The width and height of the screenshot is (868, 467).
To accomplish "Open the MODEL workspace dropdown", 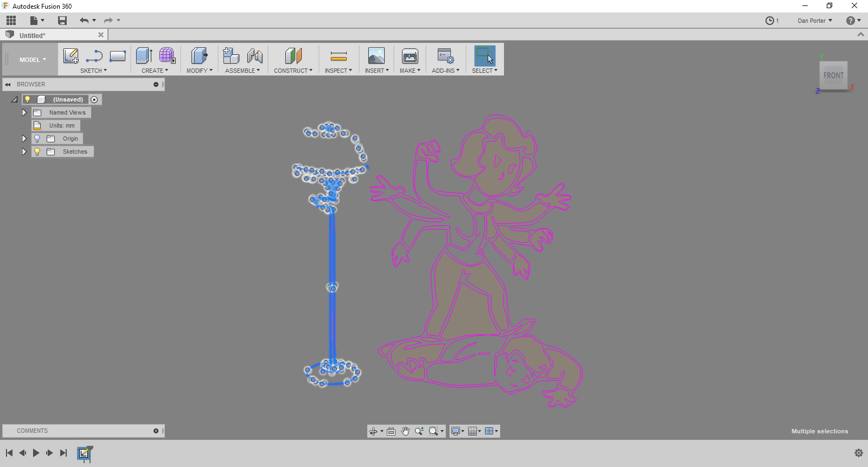I will pyautogui.click(x=33, y=60).
